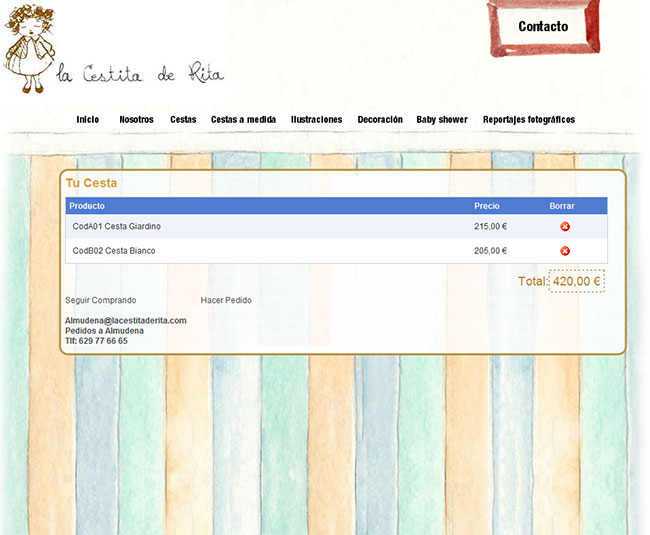Open the Nosotros menu item
Image resolution: width=650 pixels, height=535 pixels.
click(136, 120)
